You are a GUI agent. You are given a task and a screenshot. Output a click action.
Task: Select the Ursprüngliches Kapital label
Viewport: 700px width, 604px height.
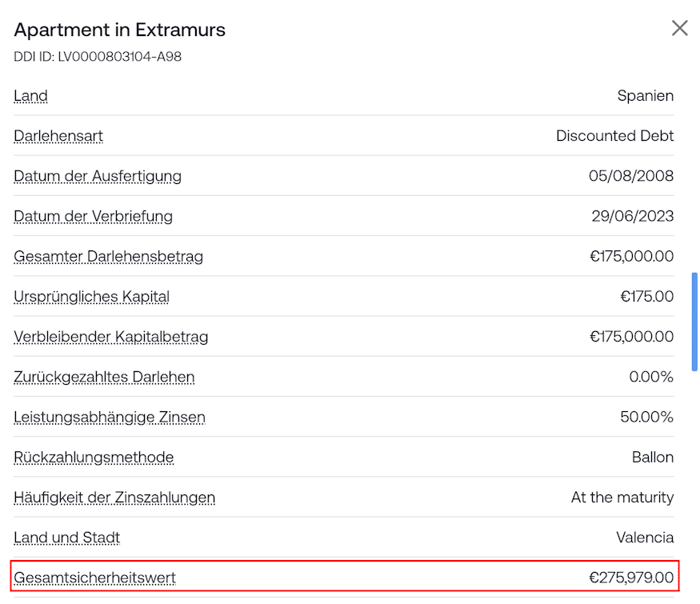(x=91, y=297)
